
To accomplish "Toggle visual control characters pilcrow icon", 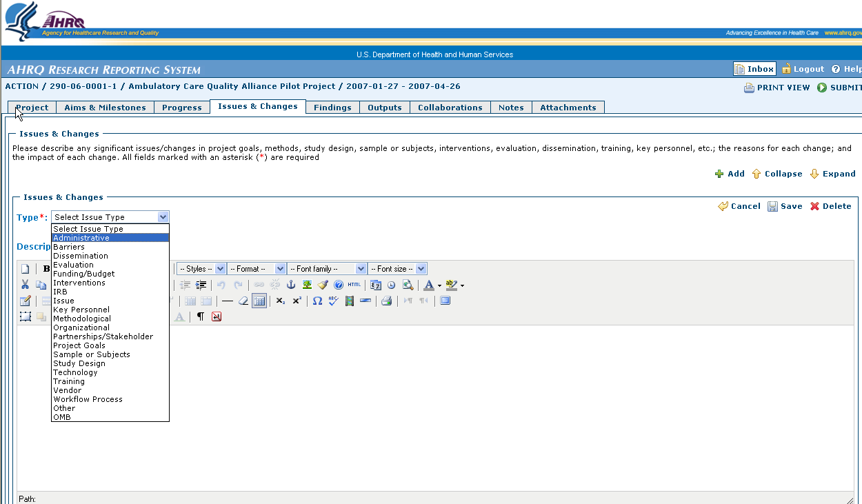I will (201, 316).
